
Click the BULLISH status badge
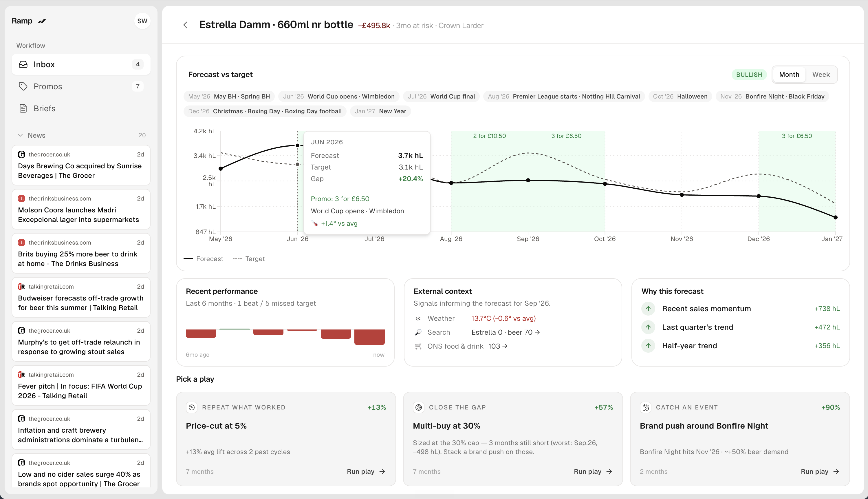pos(749,75)
